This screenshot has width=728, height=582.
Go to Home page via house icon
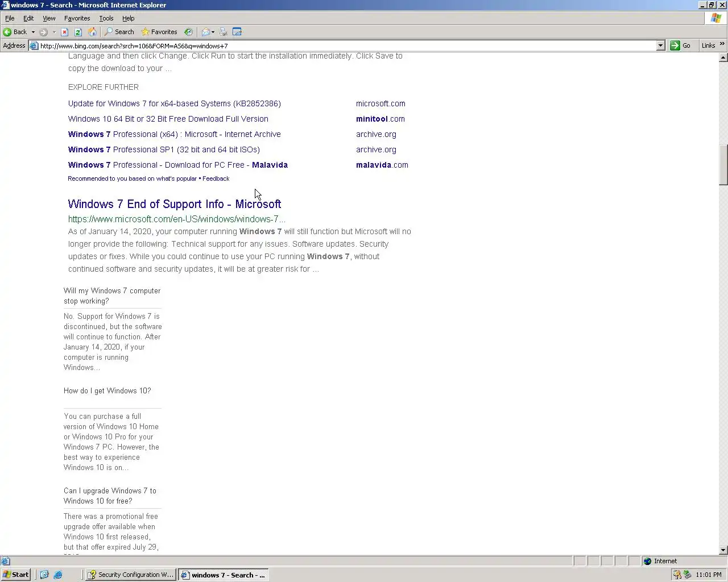(92, 32)
